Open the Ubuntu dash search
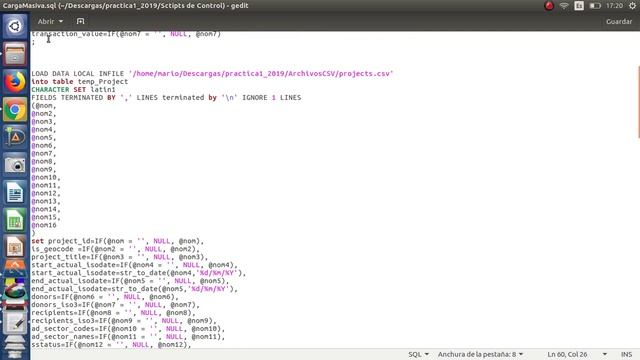Viewport: 640px width, 360px height. (15, 27)
